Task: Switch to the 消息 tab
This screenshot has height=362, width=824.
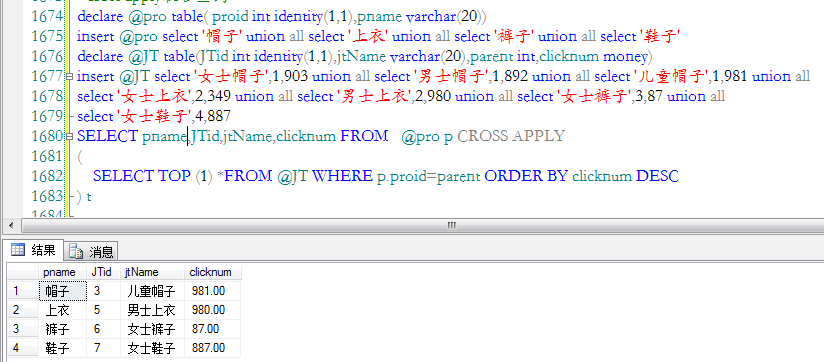Action: [91, 252]
